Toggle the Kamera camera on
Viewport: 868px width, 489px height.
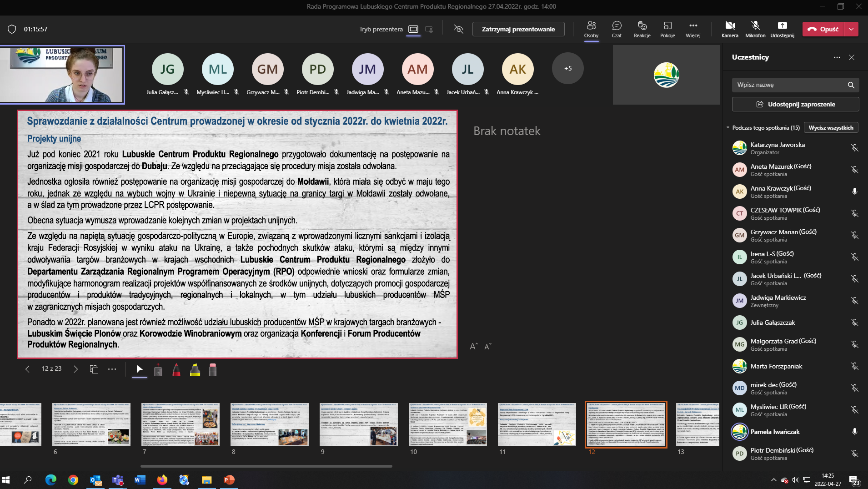(730, 29)
